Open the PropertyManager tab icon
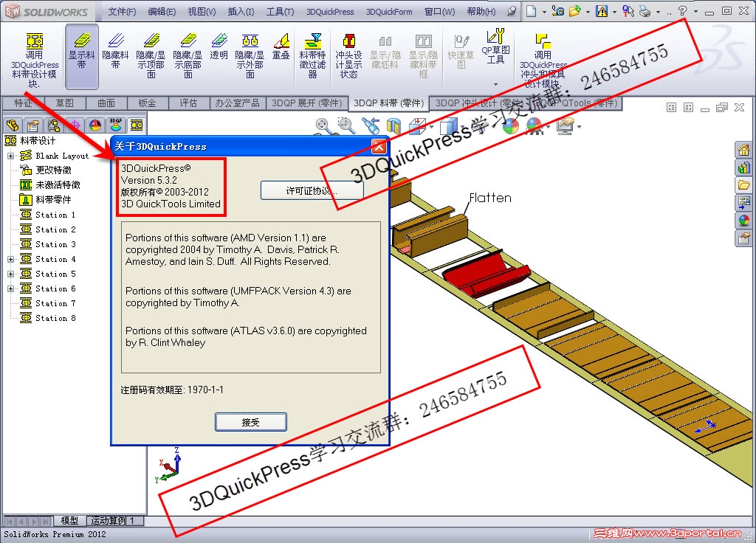The width and height of the screenshot is (756, 543). point(33,125)
